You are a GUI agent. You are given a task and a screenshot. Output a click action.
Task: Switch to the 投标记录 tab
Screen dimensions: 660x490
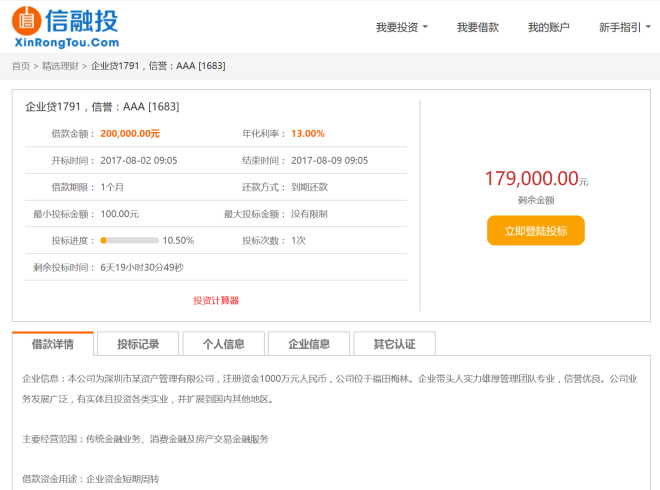(x=138, y=344)
